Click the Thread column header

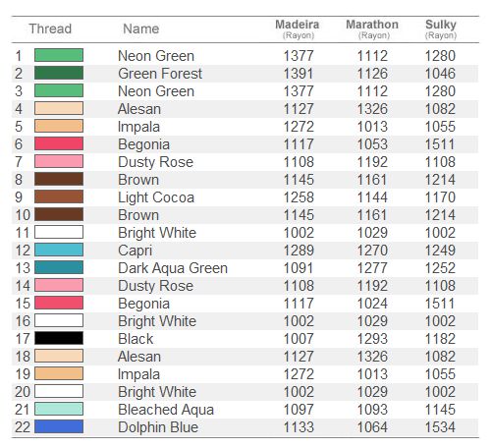click(x=50, y=28)
